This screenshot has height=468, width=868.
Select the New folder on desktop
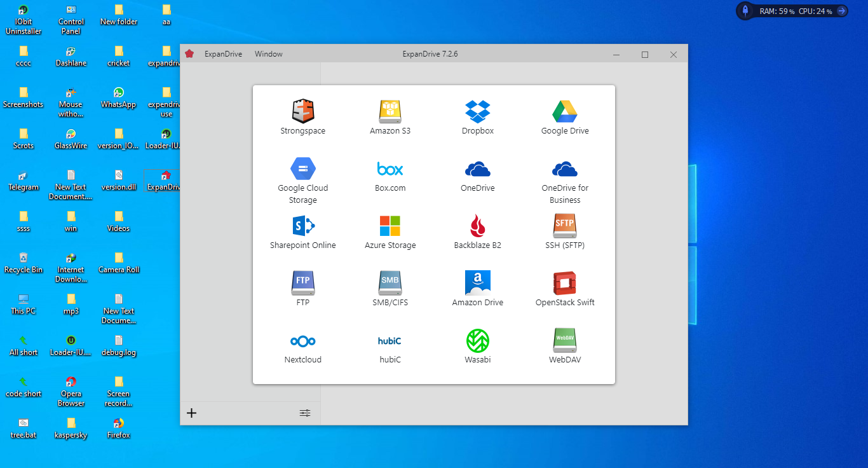(x=119, y=15)
